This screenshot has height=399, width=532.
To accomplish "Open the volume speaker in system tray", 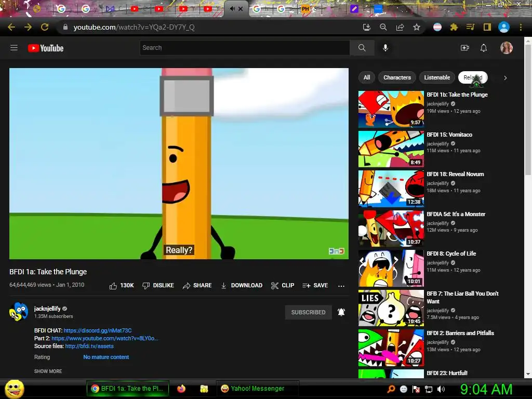I will [x=441, y=389].
